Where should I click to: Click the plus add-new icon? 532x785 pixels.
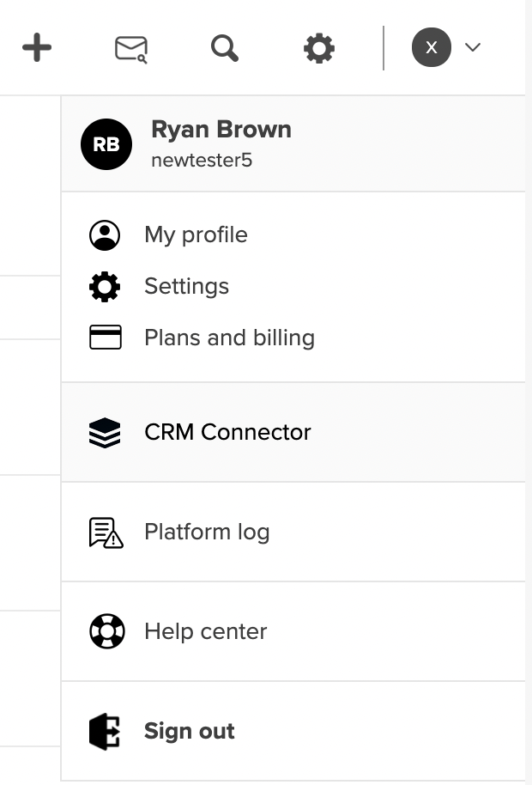pyautogui.click(x=37, y=48)
